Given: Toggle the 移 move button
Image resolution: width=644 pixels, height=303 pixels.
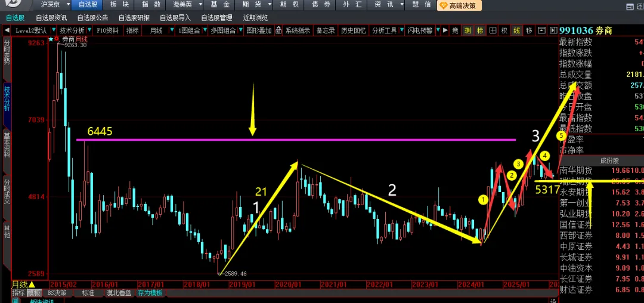Looking at the screenshot, I should click(x=529, y=30).
